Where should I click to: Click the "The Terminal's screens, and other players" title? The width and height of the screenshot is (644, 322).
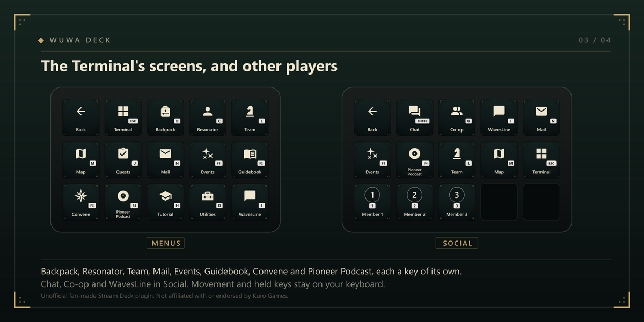(189, 66)
